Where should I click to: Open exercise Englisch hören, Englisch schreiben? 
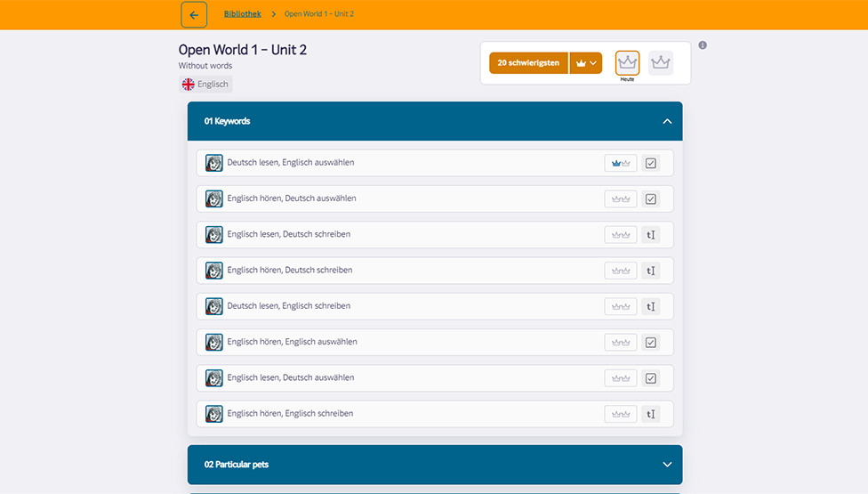[290, 414]
